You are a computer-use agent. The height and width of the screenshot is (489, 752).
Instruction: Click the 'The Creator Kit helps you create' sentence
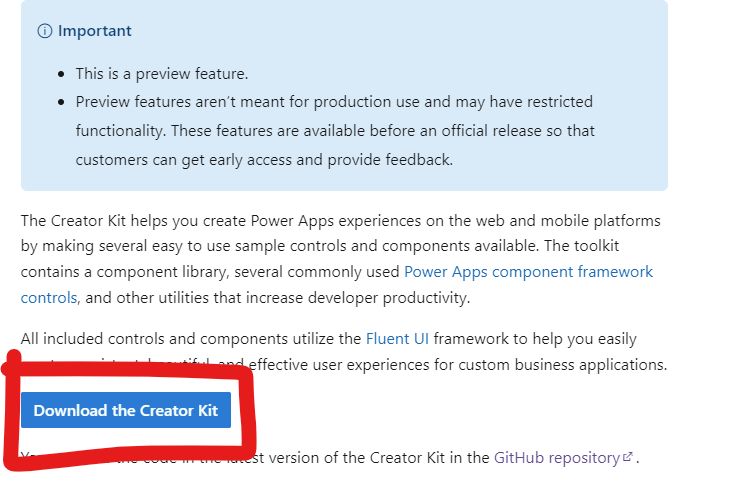pos(341,221)
